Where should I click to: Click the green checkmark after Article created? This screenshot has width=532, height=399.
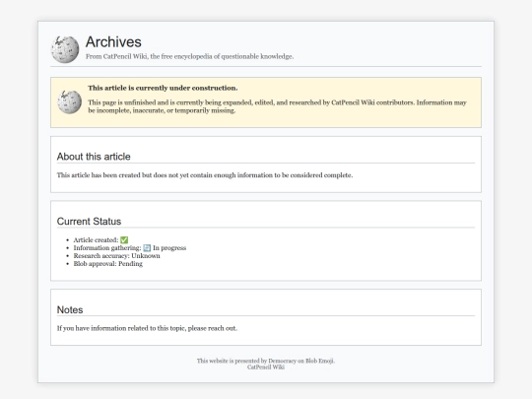point(124,240)
